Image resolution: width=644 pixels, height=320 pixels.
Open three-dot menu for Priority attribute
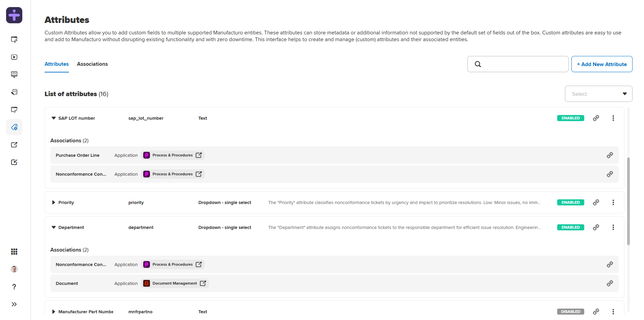pos(613,202)
